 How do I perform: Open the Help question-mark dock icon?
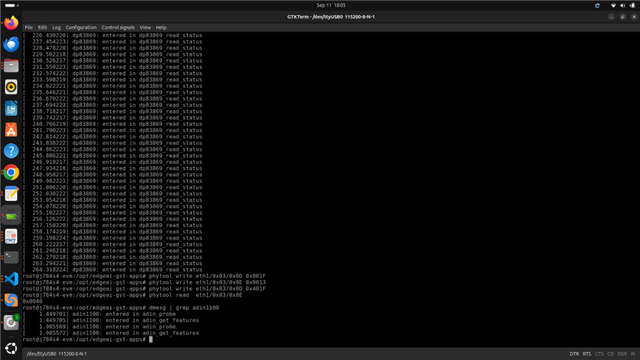click(11, 151)
